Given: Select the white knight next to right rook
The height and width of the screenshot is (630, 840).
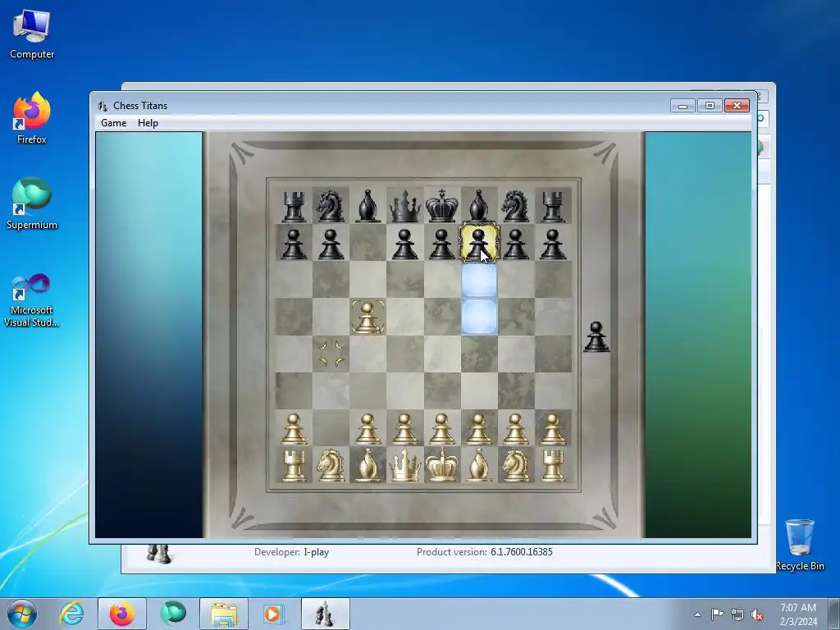Looking at the screenshot, I should pyautogui.click(x=515, y=465).
